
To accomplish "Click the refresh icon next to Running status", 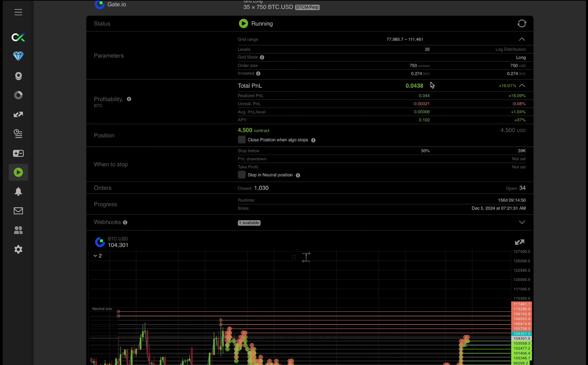I will pos(522,23).
